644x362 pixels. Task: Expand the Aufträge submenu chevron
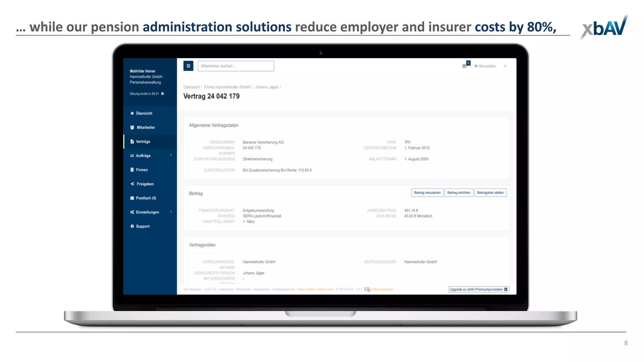(171, 155)
